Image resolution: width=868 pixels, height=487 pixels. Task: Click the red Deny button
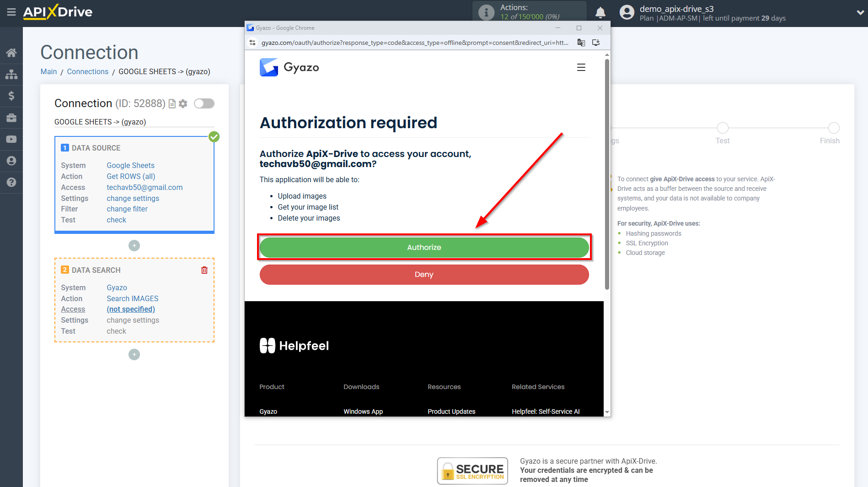423,274
